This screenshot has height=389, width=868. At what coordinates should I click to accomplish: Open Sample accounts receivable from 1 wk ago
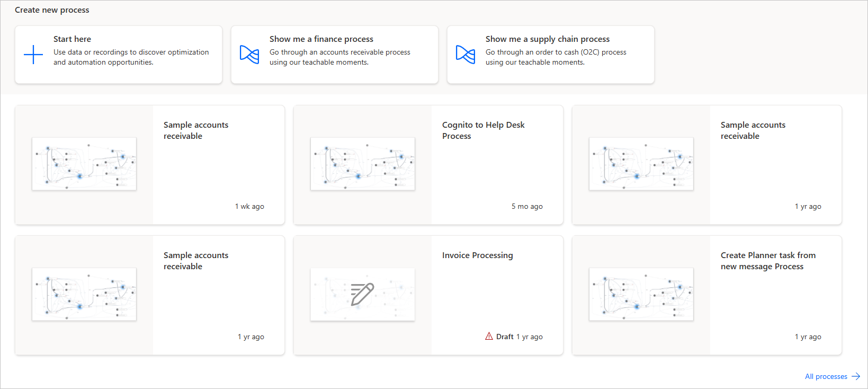196,130
